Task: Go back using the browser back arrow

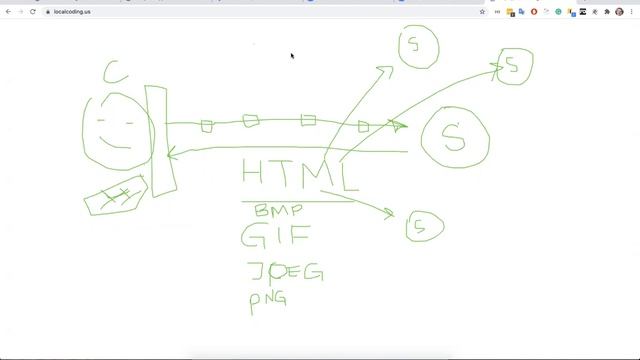Action: point(8,12)
